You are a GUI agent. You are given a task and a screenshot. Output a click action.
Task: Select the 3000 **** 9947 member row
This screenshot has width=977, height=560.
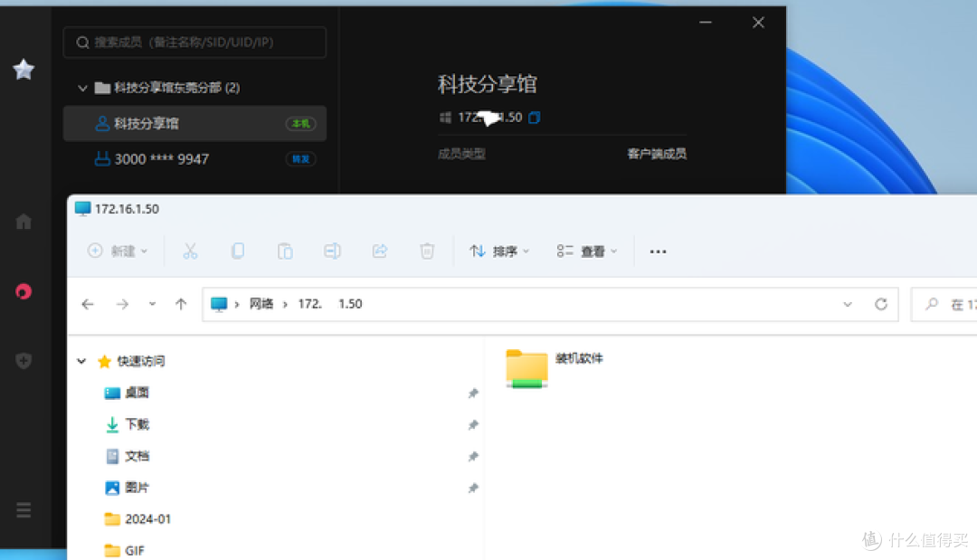click(x=194, y=159)
